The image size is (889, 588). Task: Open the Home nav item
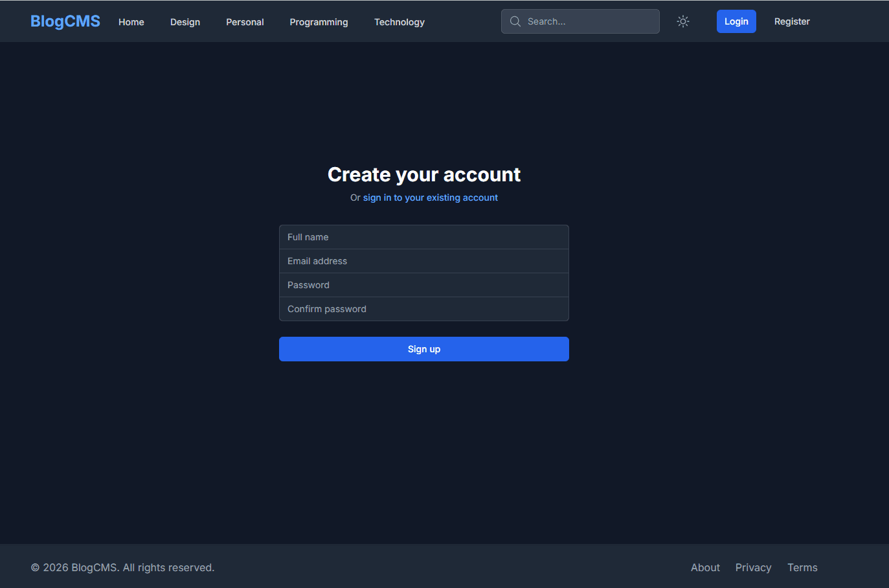(131, 22)
